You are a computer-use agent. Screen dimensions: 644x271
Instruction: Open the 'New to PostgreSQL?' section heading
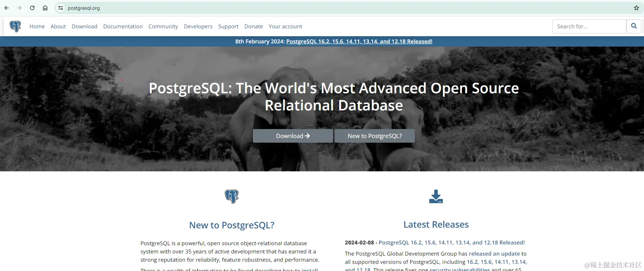[232, 225]
